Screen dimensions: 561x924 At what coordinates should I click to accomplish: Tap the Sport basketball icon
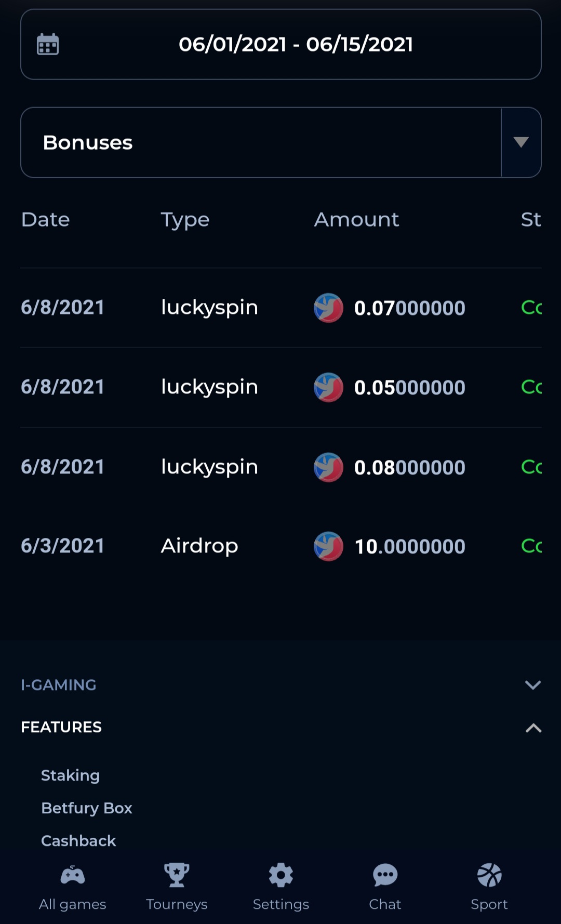point(489,875)
